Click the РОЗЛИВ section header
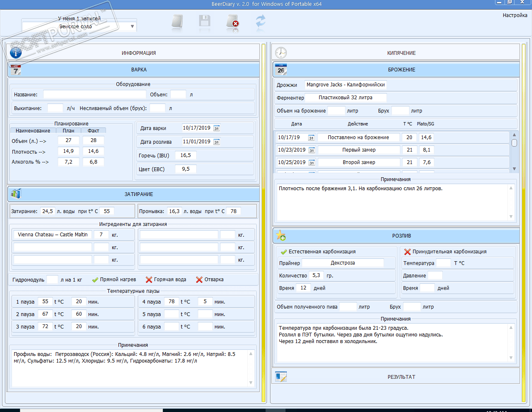Screen dimensions: 532x412 (x=401, y=235)
